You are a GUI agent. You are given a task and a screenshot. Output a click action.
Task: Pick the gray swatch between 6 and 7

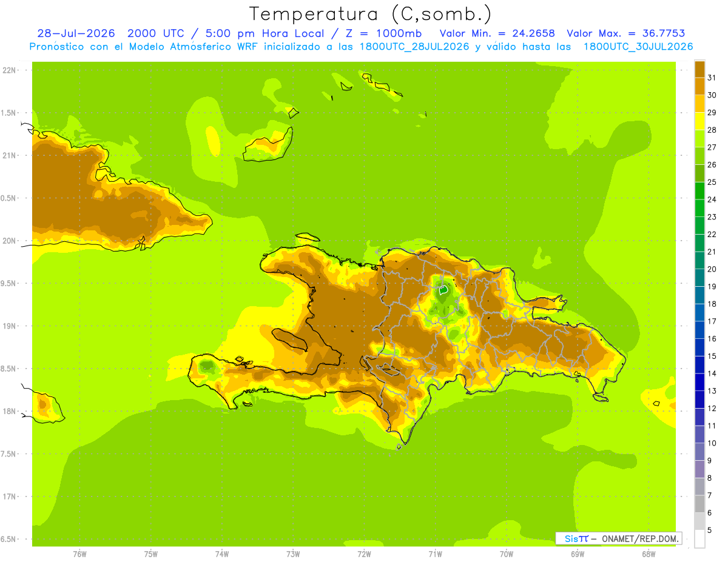click(699, 504)
